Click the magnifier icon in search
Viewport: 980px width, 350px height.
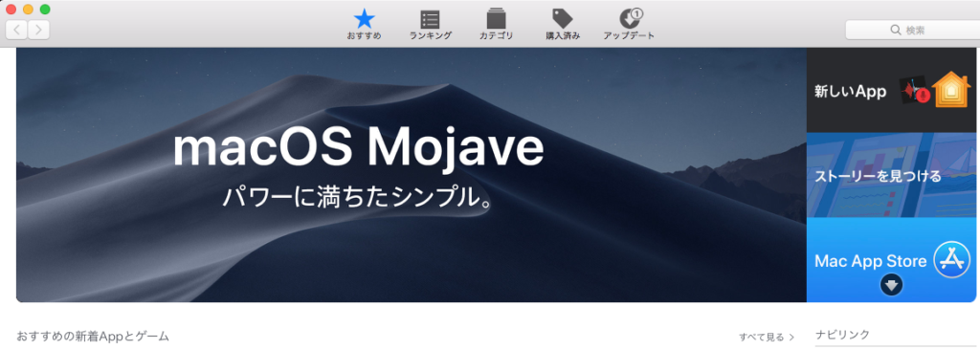coord(896,30)
